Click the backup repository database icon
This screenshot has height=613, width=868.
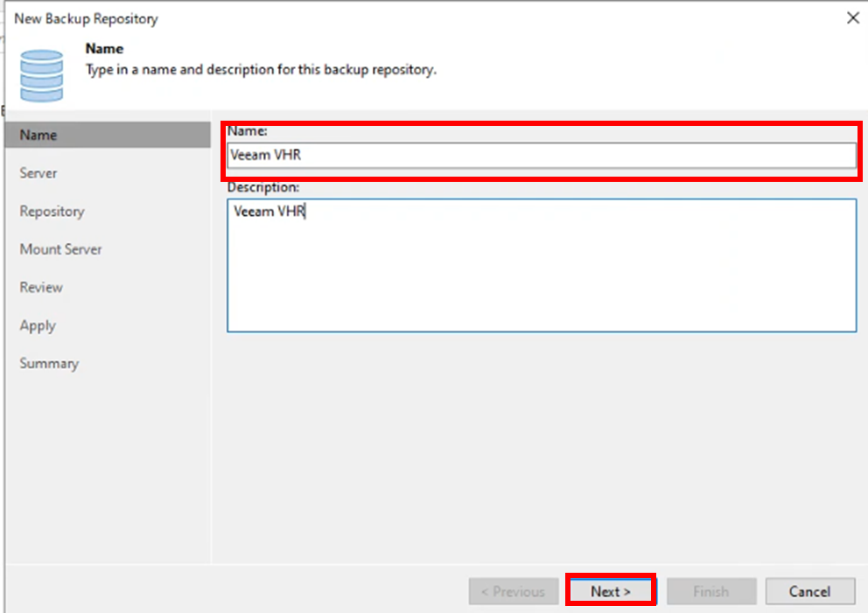point(41,76)
